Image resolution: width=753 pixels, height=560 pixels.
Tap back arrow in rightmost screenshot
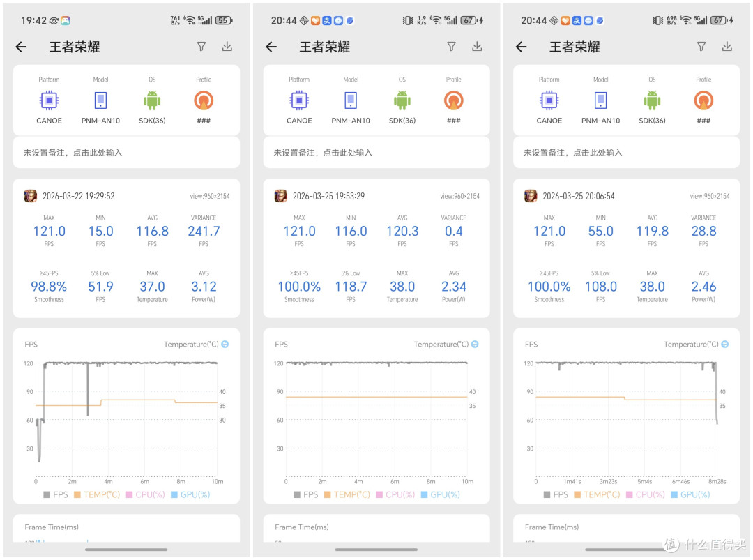pyautogui.click(x=521, y=47)
